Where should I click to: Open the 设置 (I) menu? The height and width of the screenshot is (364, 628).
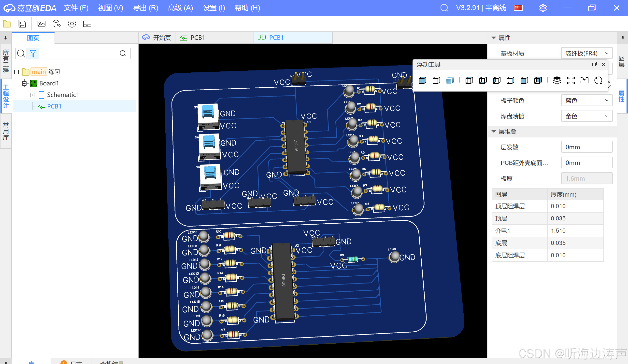click(x=214, y=8)
